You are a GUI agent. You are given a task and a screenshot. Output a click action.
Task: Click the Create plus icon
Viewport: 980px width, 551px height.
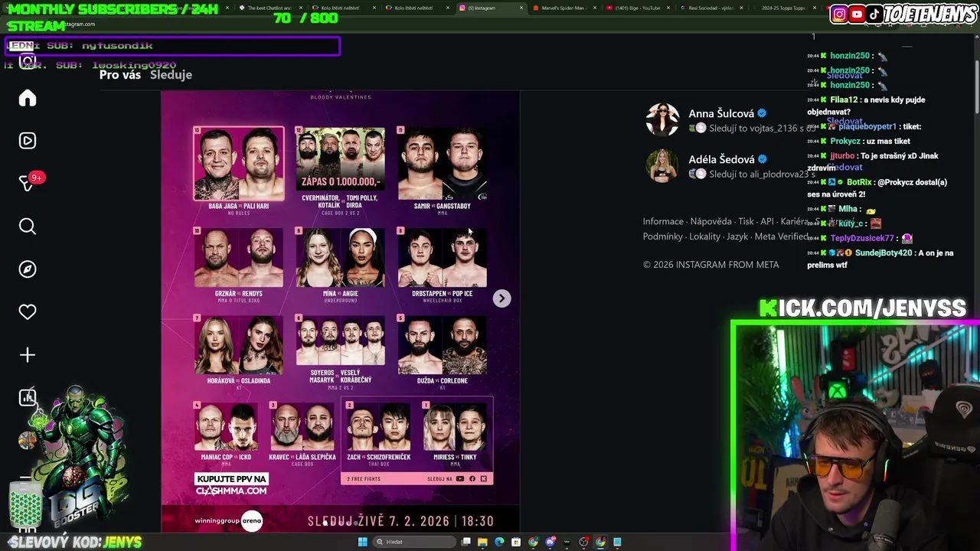[x=28, y=355]
